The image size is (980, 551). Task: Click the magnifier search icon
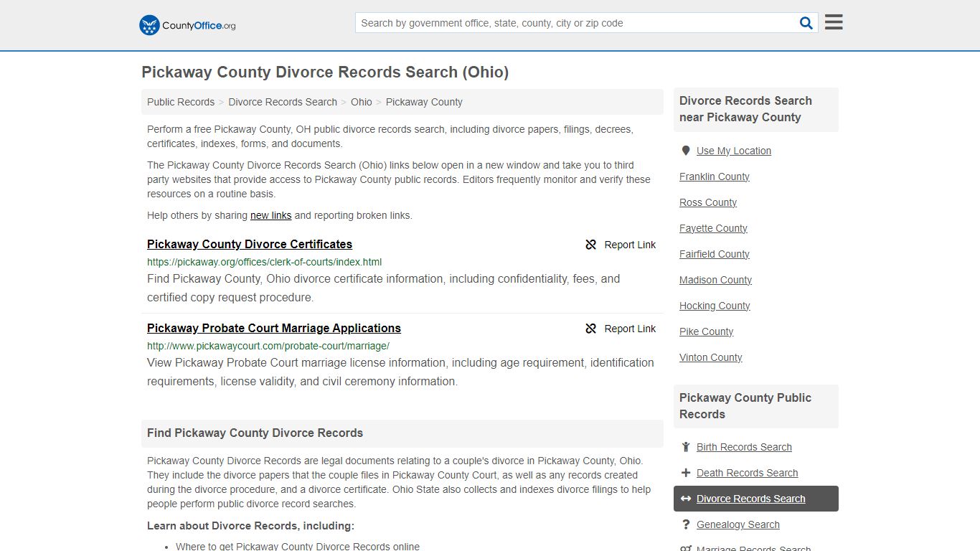[x=806, y=23]
